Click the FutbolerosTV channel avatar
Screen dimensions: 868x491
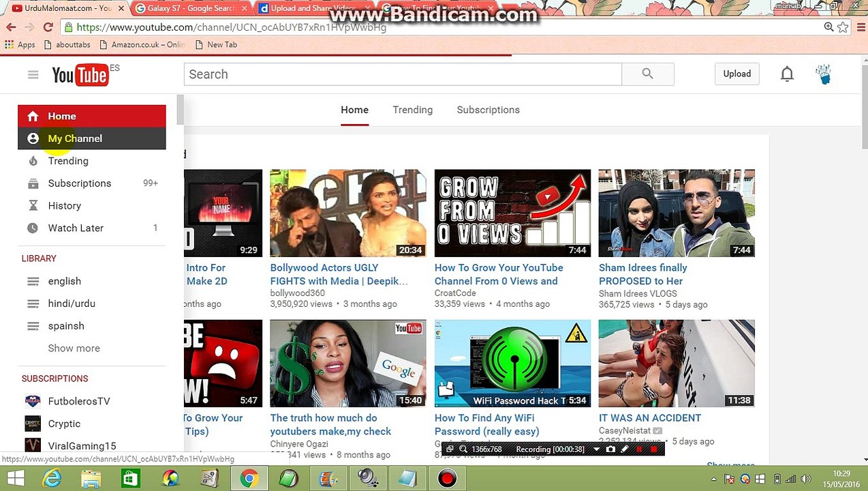coord(33,401)
